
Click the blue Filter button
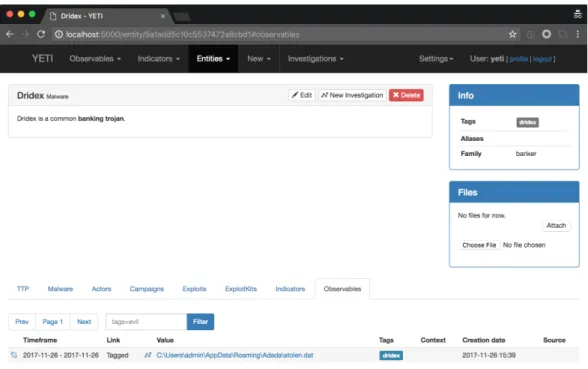200,321
